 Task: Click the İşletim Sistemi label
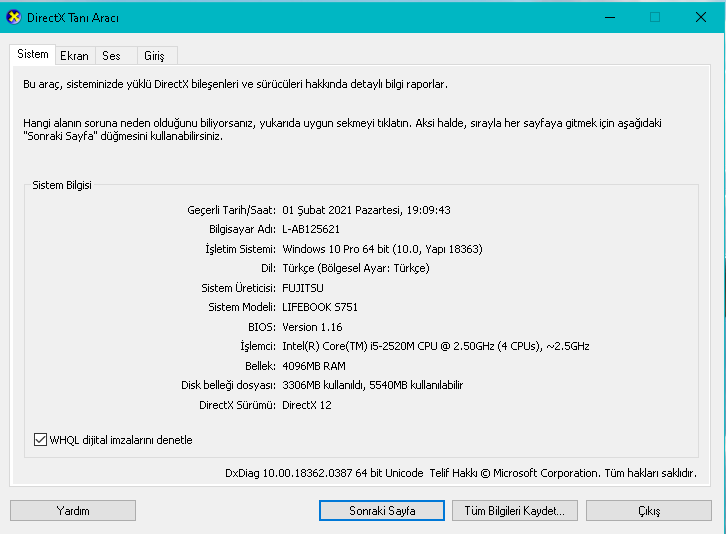click(x=240, y=249)
